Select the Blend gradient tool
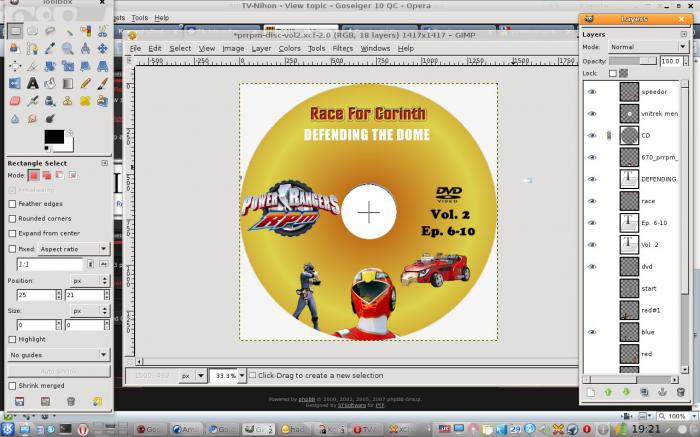 tap(67, 83)
